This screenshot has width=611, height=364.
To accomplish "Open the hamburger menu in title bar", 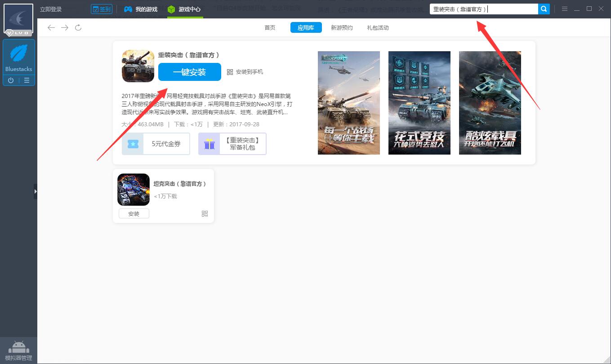I will click(x=565, y=9).
